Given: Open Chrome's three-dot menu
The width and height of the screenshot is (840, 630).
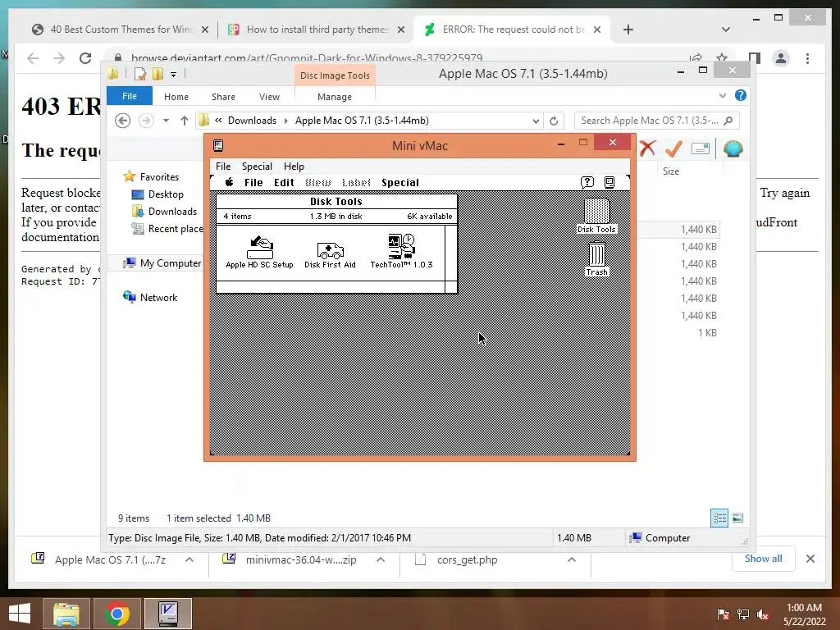Looking at the screenshot, I should click(x=807, y=58).
